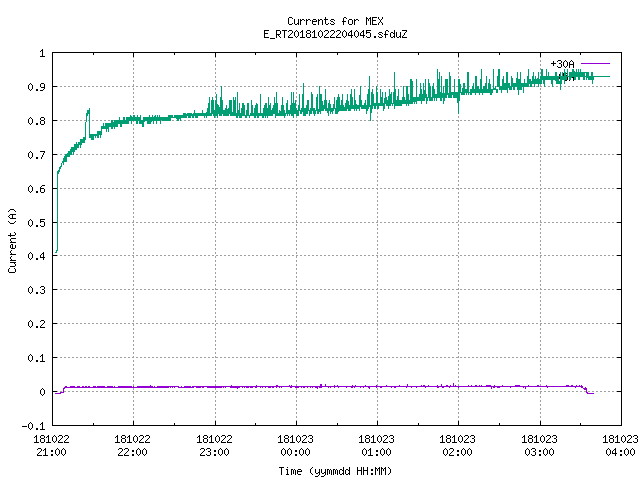Image resolution: width=640 pixels, height=480 pixels.
Task: Select the file name 'E_RT20181022204045.sfduZ' subtitle
Action: tap(335, 34)
